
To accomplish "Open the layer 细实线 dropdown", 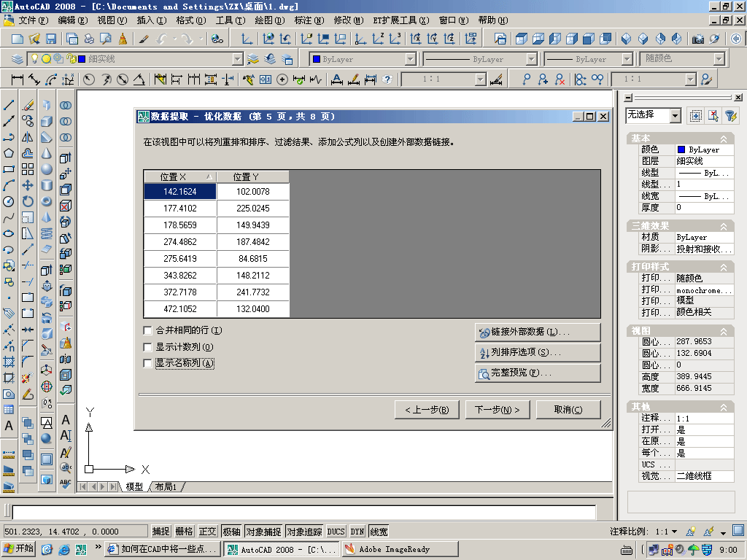I will (x=238, y=59).
